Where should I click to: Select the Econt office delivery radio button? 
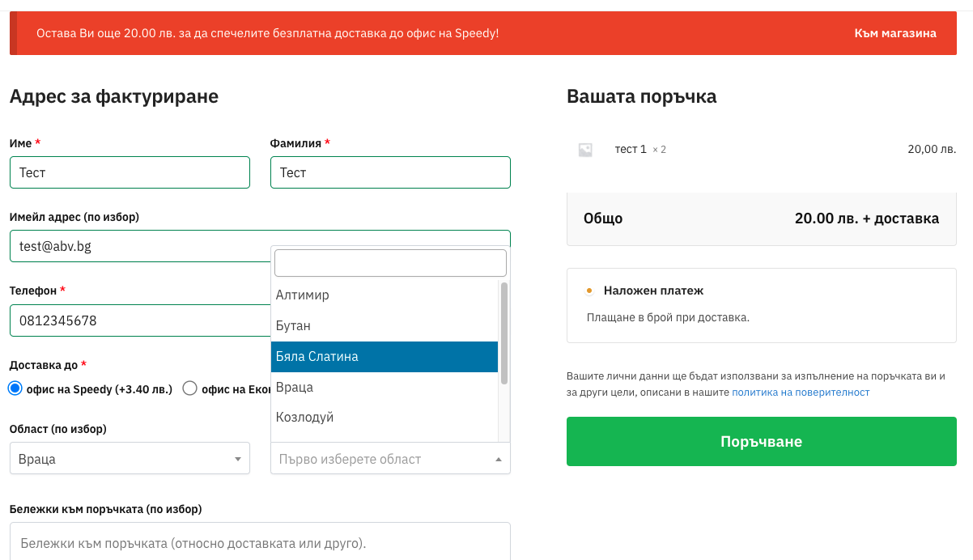(x=190, y=388)
